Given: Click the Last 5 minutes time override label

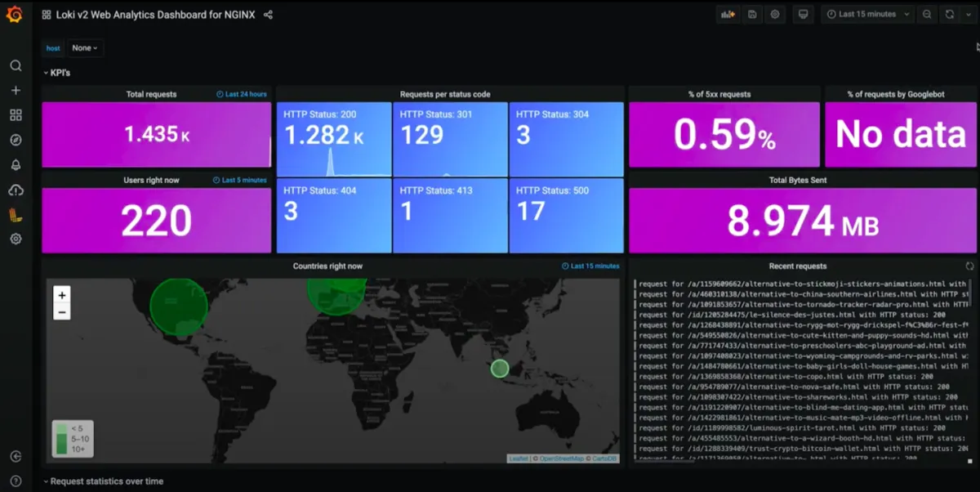Looking at the screenshot, I should pyautogui.click(x=240, y=180).
